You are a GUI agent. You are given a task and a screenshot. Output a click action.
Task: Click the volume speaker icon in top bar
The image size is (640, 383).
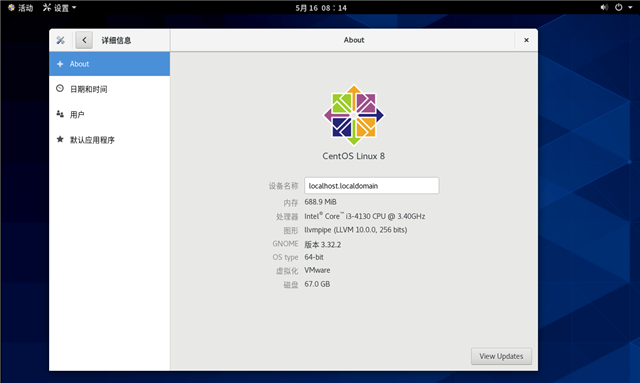[604, 7]
